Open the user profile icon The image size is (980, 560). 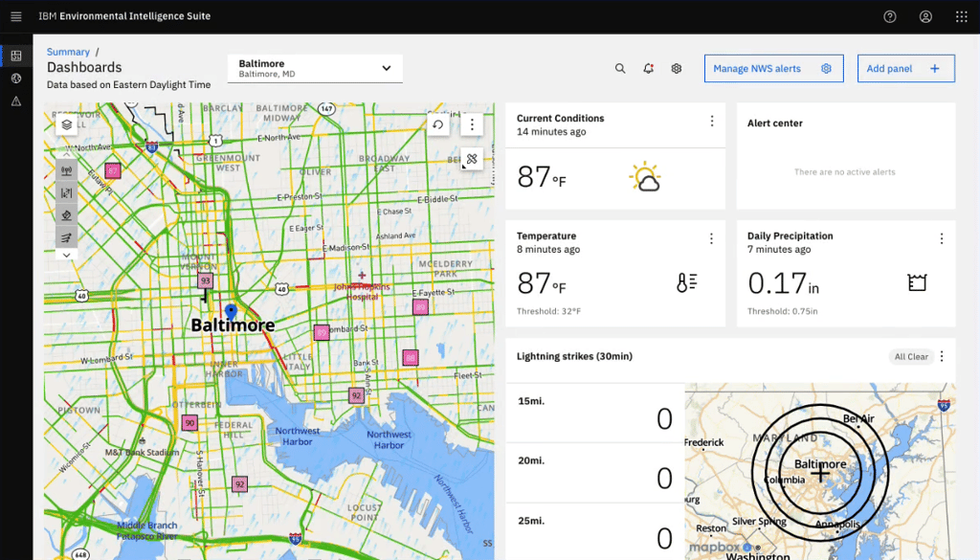[925, 17]
